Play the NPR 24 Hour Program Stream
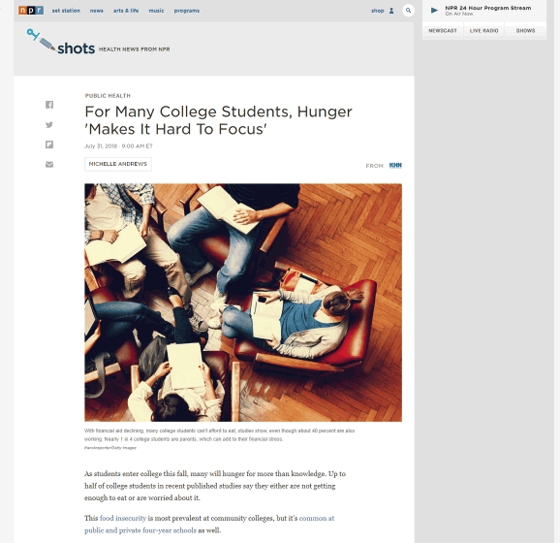Screen dimensions: 560x543 pos(434,10)
